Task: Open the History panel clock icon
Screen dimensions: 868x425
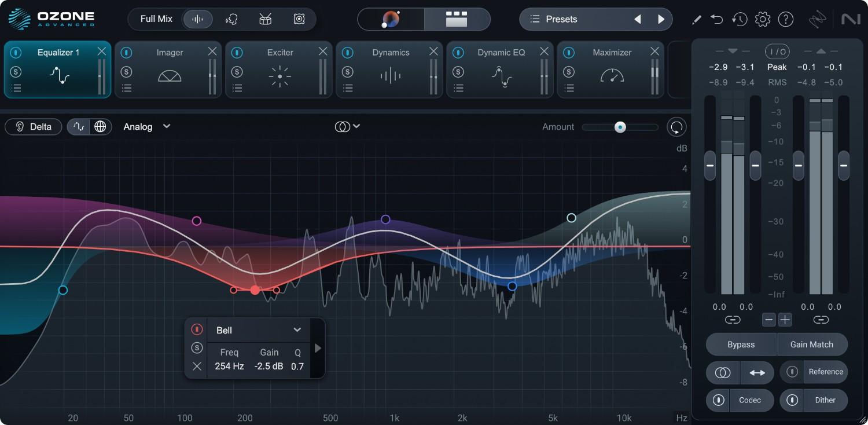Action: (x=740, y=19)
